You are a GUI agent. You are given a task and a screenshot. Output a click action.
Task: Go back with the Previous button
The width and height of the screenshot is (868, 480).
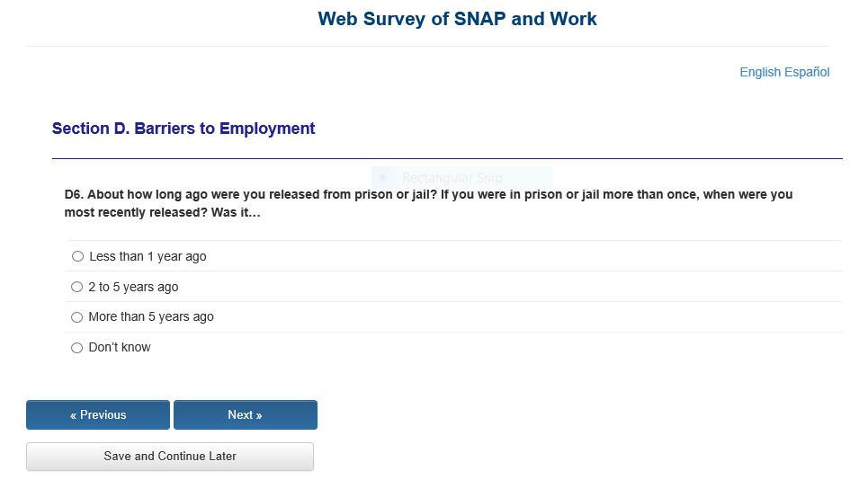[x=98, y=415]
